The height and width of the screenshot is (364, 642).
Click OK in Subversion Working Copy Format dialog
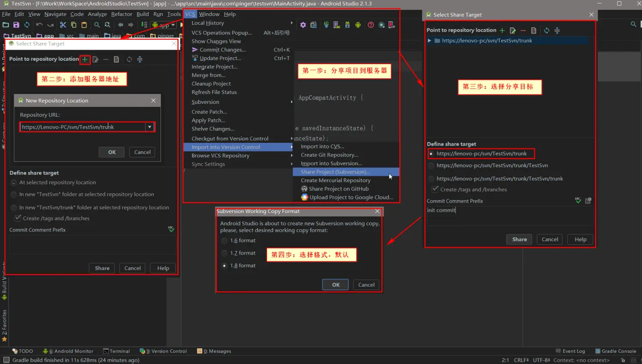click(x=336, y=285)
